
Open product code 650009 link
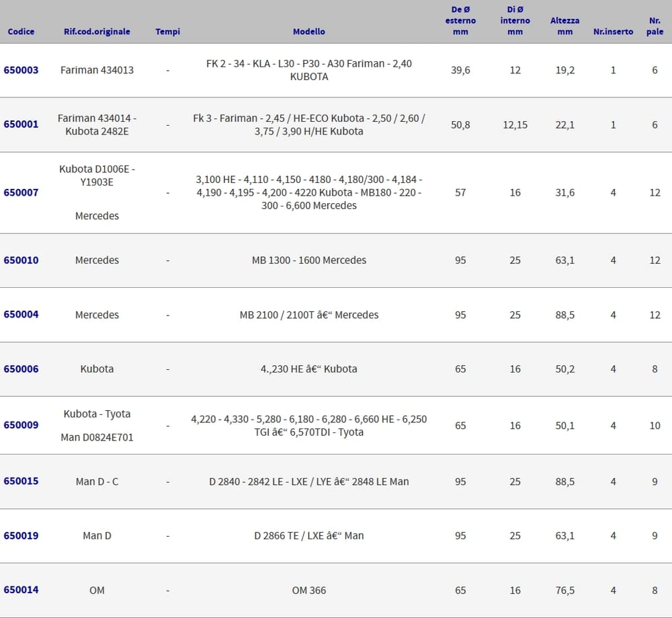pos(22,425)
